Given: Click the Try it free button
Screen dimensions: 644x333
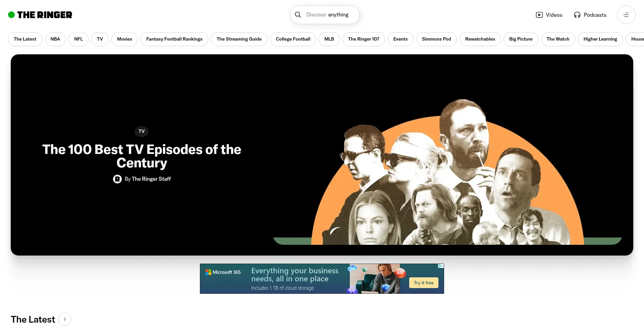Looking at the screenshot, I should pyautogui.click(x=423, y=283).
